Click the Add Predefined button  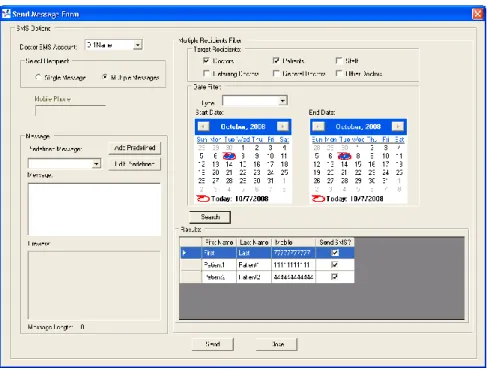click(x=135, y=148)
